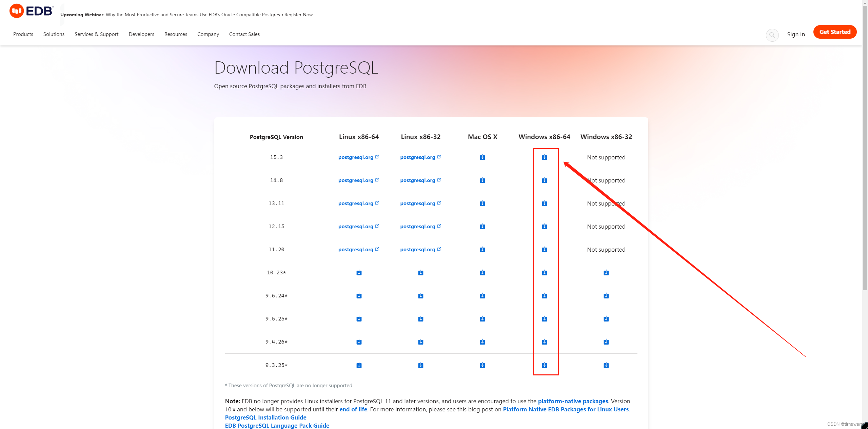Download PostgreSQL 12.15 for Windows x86-64
The image size is (868, 429).
click(544, 227)
